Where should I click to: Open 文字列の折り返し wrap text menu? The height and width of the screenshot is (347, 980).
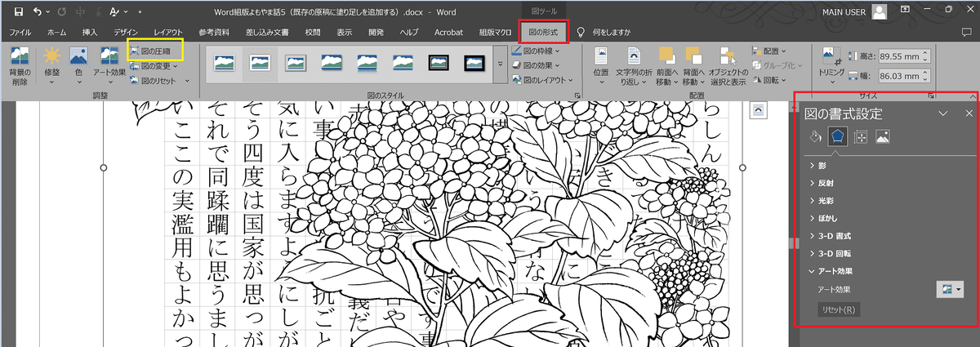633,67
